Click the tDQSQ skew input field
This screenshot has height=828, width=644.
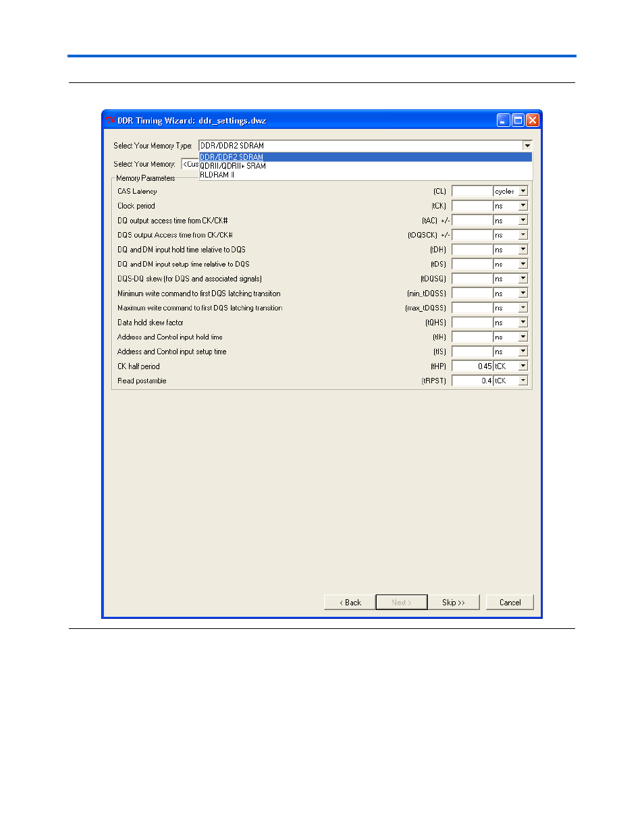473,279
